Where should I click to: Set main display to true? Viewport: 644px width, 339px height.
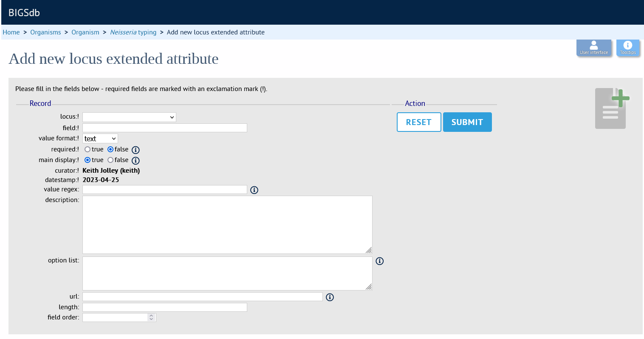click(88, 160)
